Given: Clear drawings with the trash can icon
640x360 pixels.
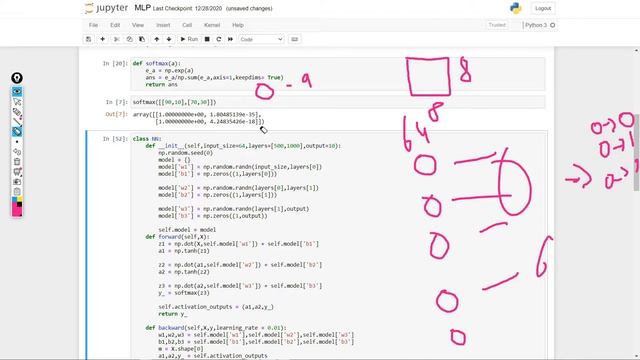Looking at the screenshot, I should pos(17,162).
